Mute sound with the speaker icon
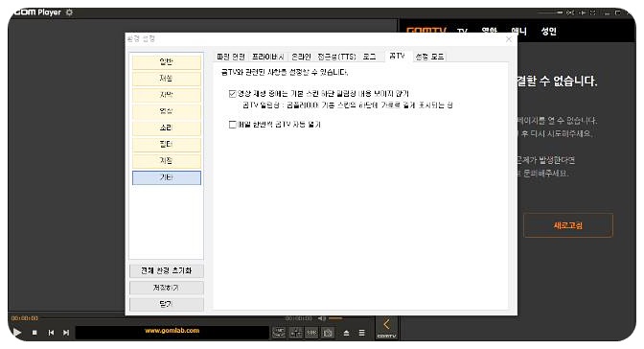Screen dimensions: 644x349 [x=322, y=318]
